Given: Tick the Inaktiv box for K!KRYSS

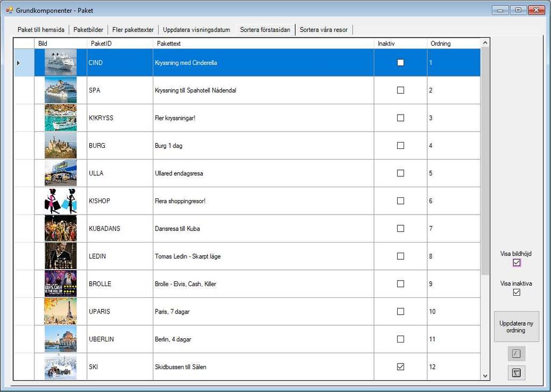Looking at the screenshot, I should (400, 118).
